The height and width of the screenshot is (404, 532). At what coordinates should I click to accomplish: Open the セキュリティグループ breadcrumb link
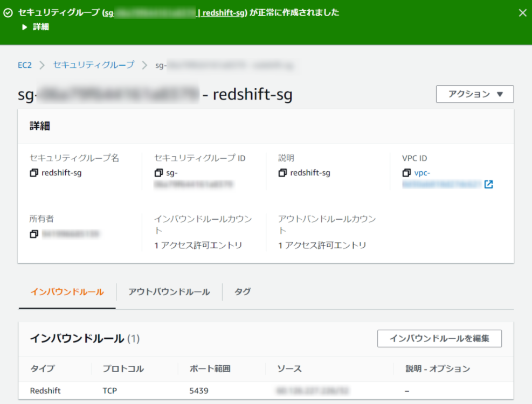point(93,65)
